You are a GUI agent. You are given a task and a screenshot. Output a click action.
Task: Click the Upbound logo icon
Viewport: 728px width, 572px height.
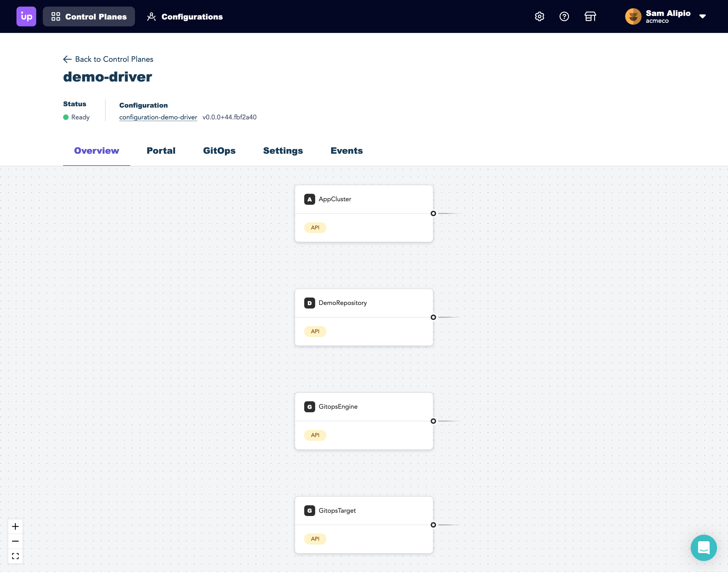[26, 16]
